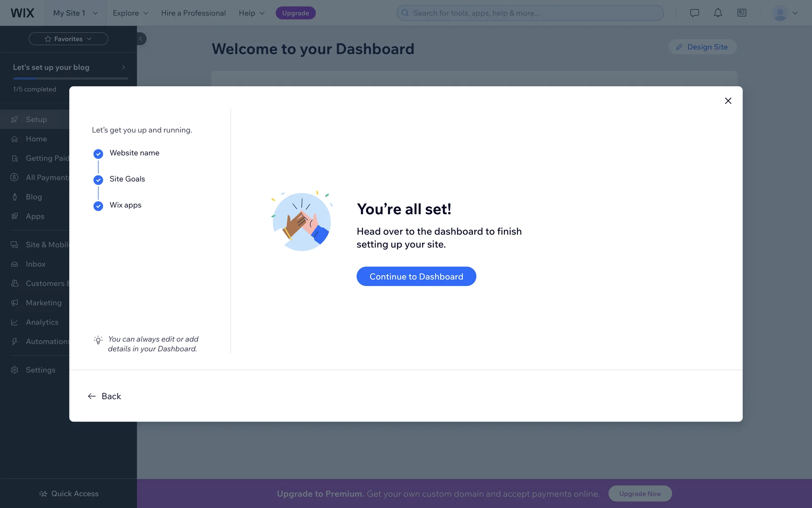This screenshot has width=812, height=508.
Task: Click Continue to Dashboard button
Action: pos(416,276)
